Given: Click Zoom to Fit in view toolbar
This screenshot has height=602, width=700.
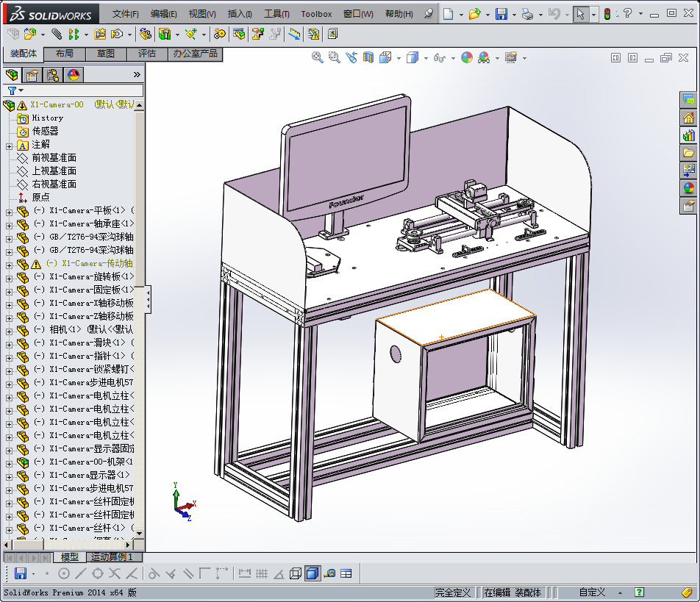Looking at the screenshot, I should coord(318,57).
